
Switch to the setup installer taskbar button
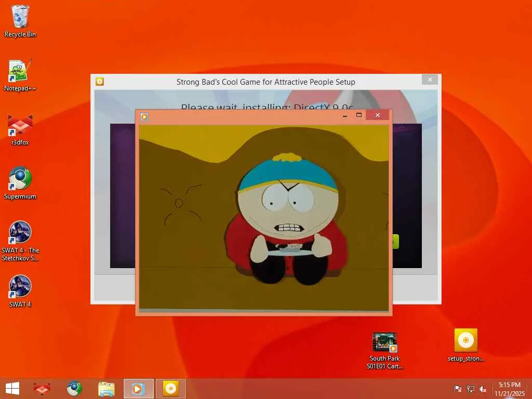170,389
